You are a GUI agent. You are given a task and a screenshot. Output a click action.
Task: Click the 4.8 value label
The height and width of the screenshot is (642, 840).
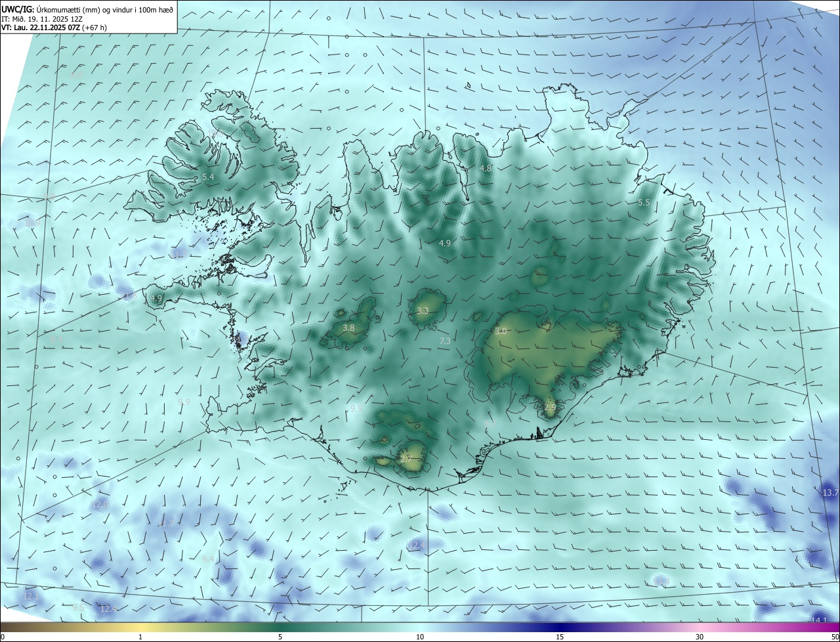(486, 168)
